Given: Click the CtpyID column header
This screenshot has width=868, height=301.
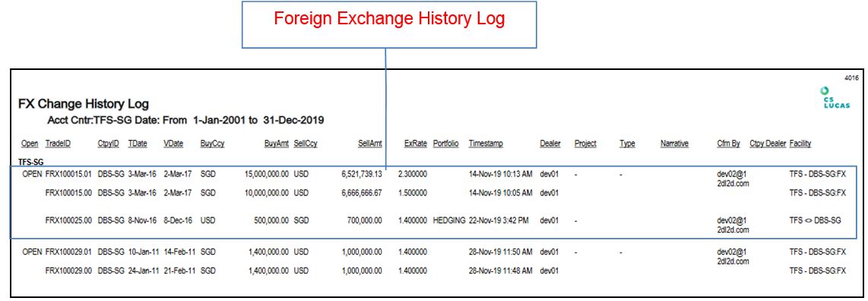Looking at the screenshot, I should 108,144.
